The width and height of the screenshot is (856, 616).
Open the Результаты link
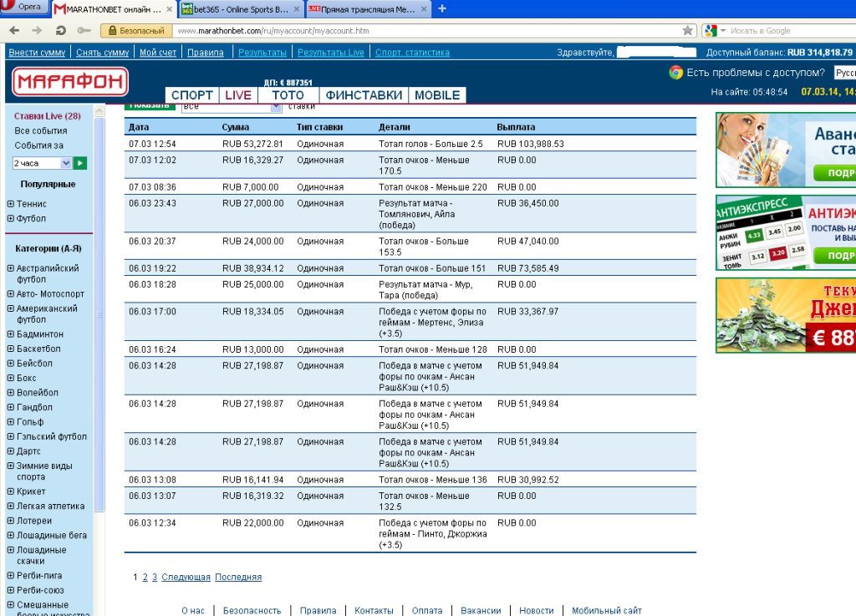tap(262, 53)
